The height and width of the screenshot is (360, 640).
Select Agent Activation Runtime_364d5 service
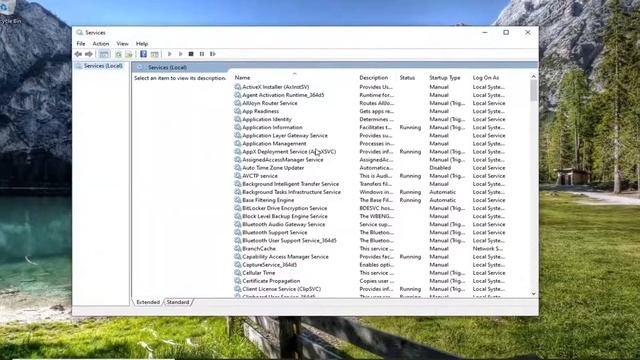(283, 95)
